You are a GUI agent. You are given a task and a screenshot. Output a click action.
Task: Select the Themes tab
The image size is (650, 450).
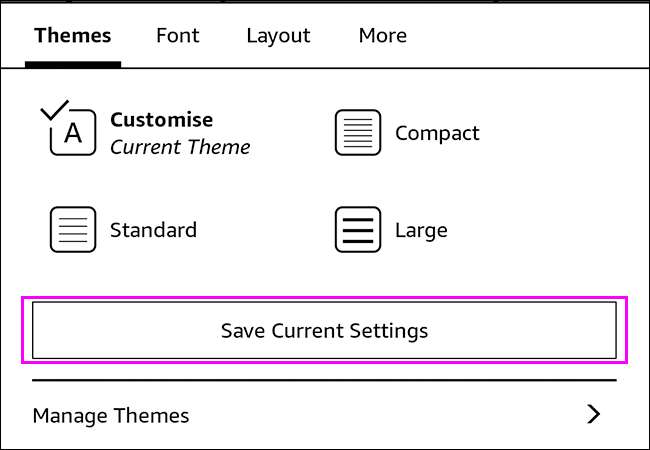[x=72, y=35]
